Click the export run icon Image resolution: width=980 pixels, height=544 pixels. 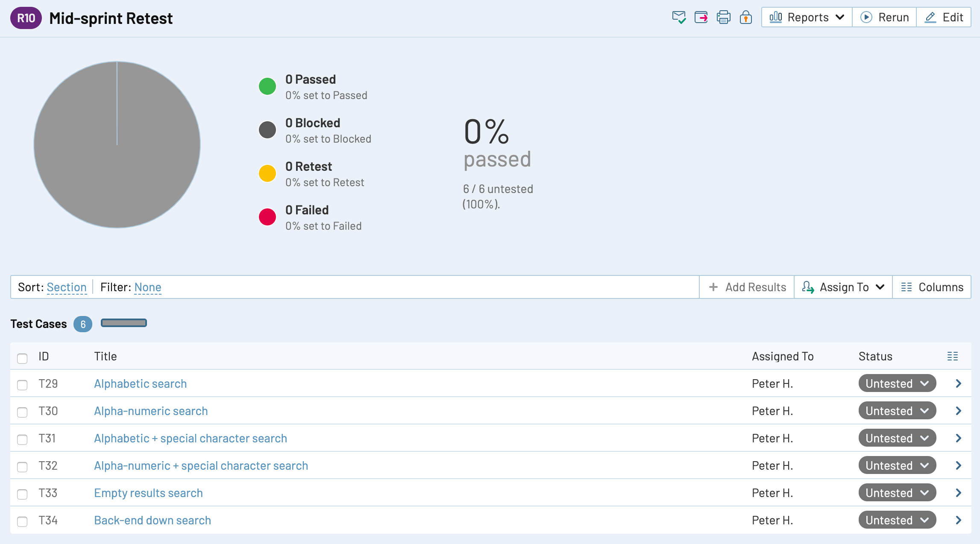(x=701, y=17)
